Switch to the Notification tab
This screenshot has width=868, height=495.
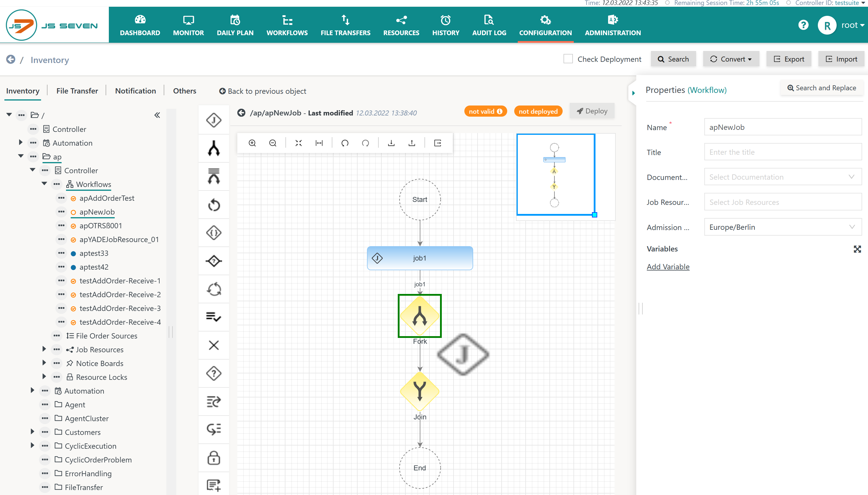136,91
